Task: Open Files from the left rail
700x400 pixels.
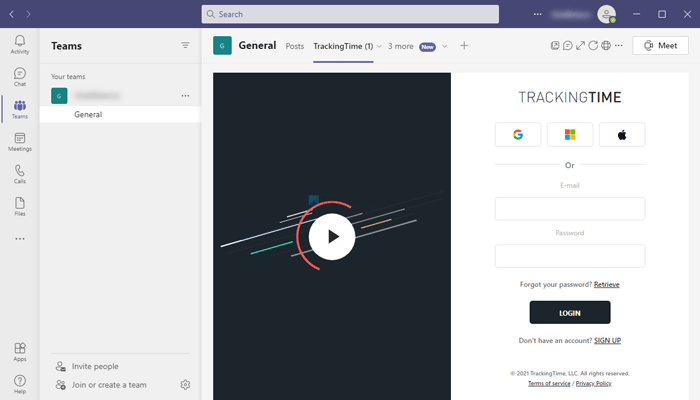Action: coord(20,207)
